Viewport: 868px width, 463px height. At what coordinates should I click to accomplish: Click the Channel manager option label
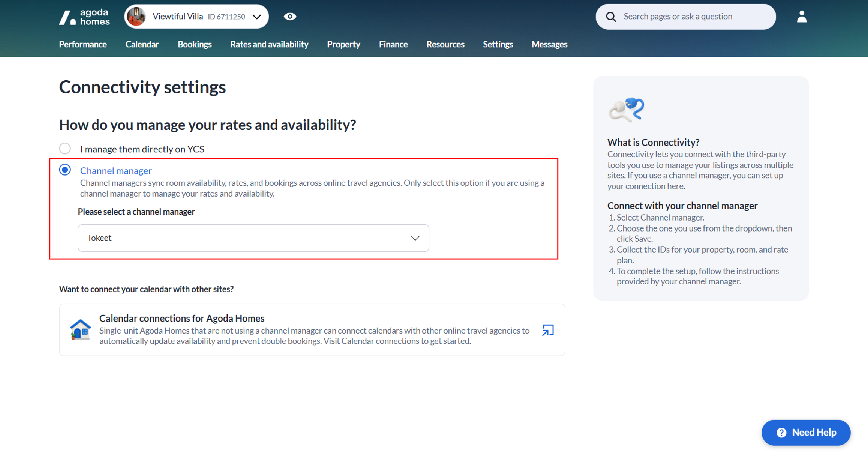pyautogui.click(x=116, y=171)
